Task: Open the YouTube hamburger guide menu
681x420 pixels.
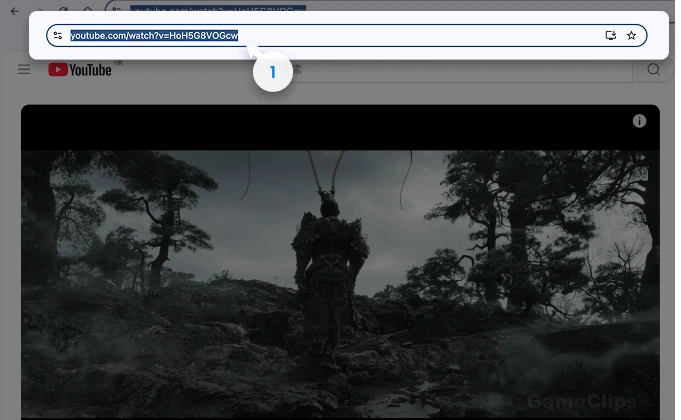Action: (x=24, y=69)
